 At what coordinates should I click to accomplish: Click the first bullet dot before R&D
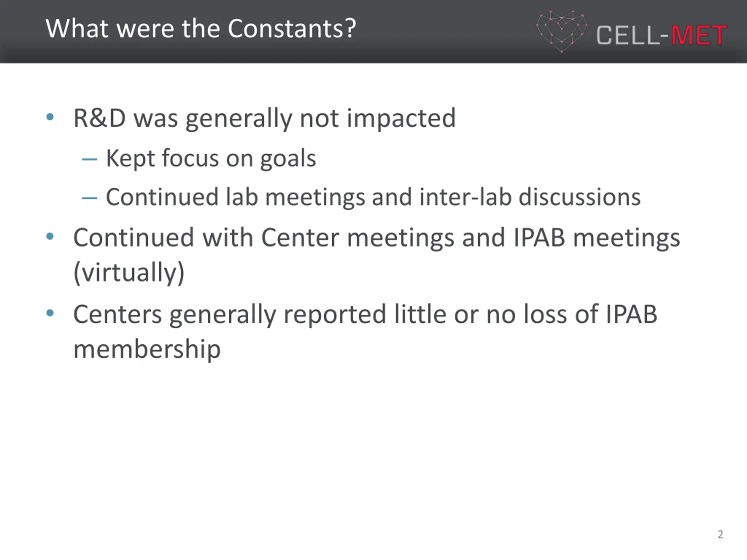point(50,117)
